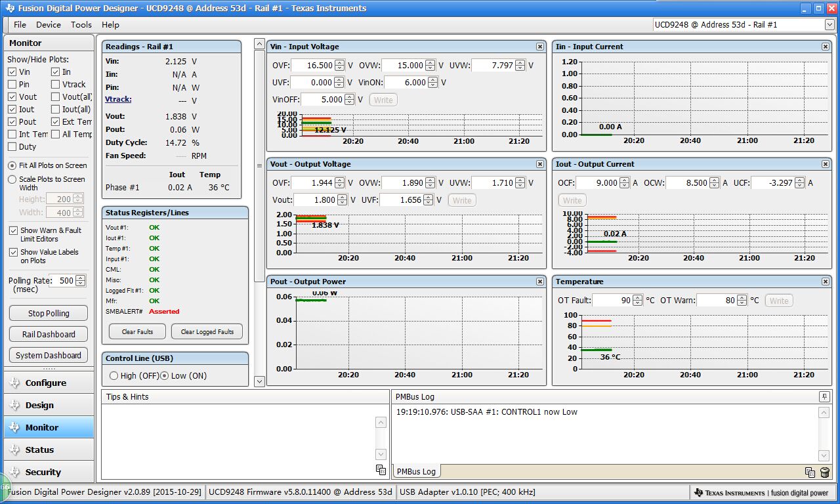Screen dimensions: 840x504
Task: Open the Tools menu
Action: (81, 25)
